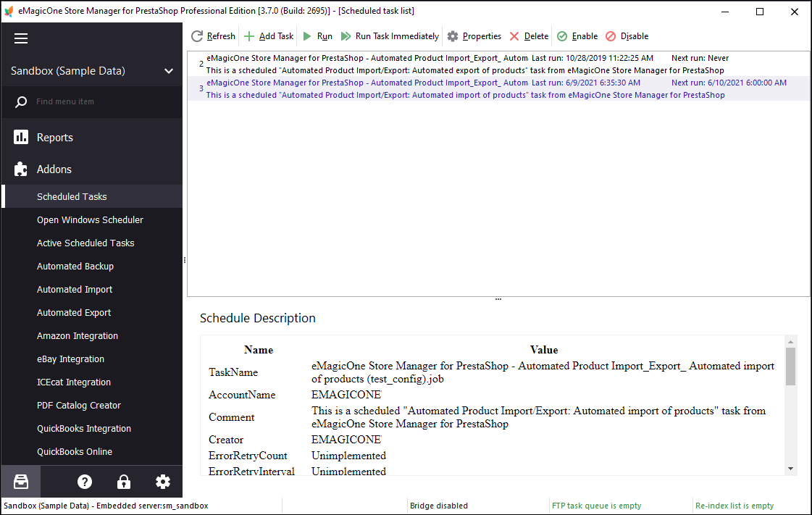The width and height of the screenshot is (812, 515).
Task: Maximize the Store Manager window
Action: (x=760, y=12)
